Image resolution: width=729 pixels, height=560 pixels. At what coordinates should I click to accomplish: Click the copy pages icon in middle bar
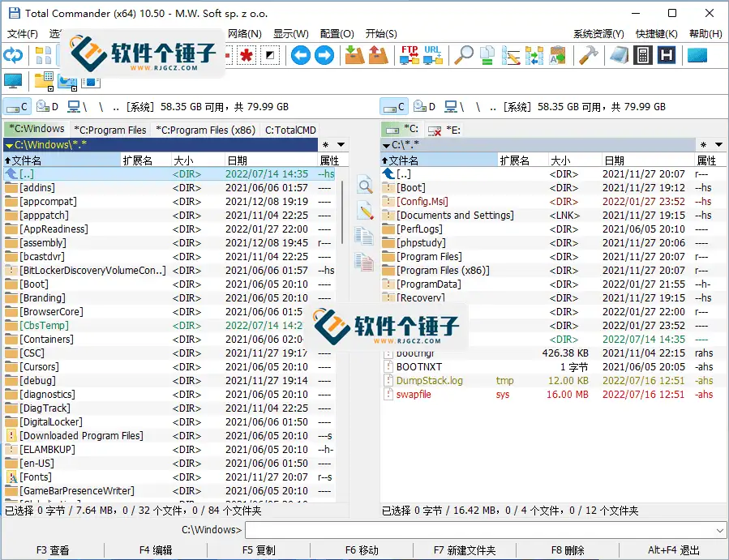pyautogui.click(x=364, y=236)
